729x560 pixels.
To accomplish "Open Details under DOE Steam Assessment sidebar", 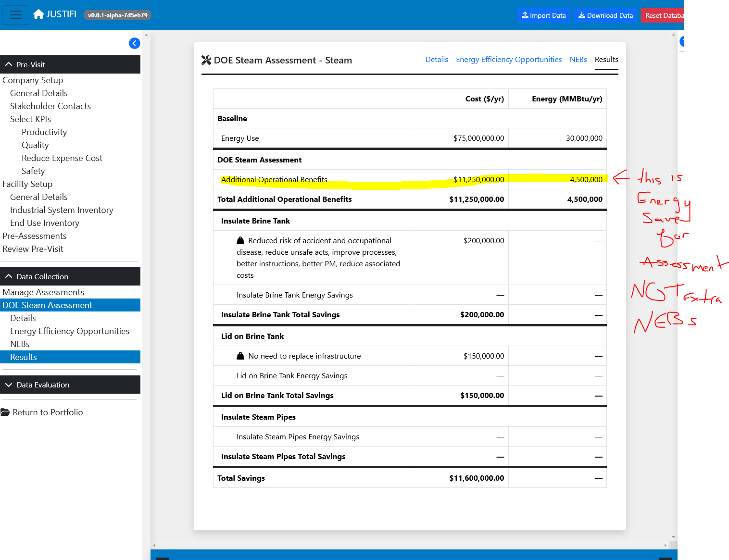I will [23, 318].
